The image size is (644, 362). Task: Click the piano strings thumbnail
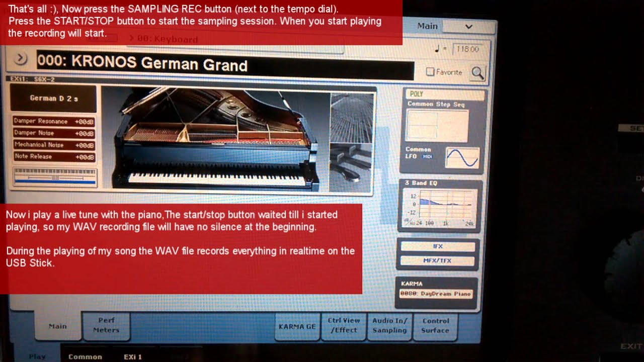click(352, 118)
